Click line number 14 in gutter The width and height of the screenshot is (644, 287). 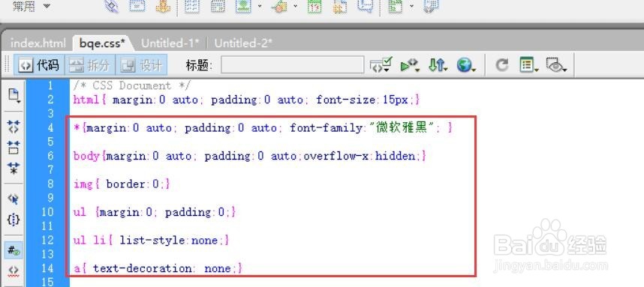(x=47, y=268)
